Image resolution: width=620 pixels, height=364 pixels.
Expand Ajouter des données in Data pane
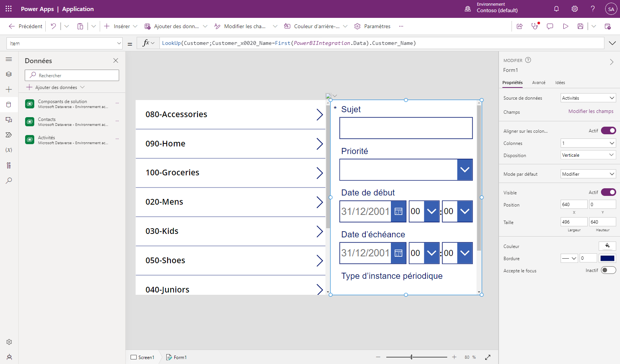point(56,87)
